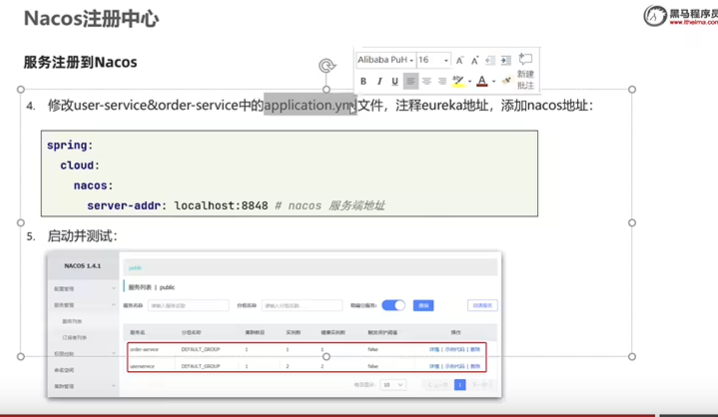Click the top-right text box resize handle
Image resolution: width=718 pixels, height=417 pixels.
[632, 89]
